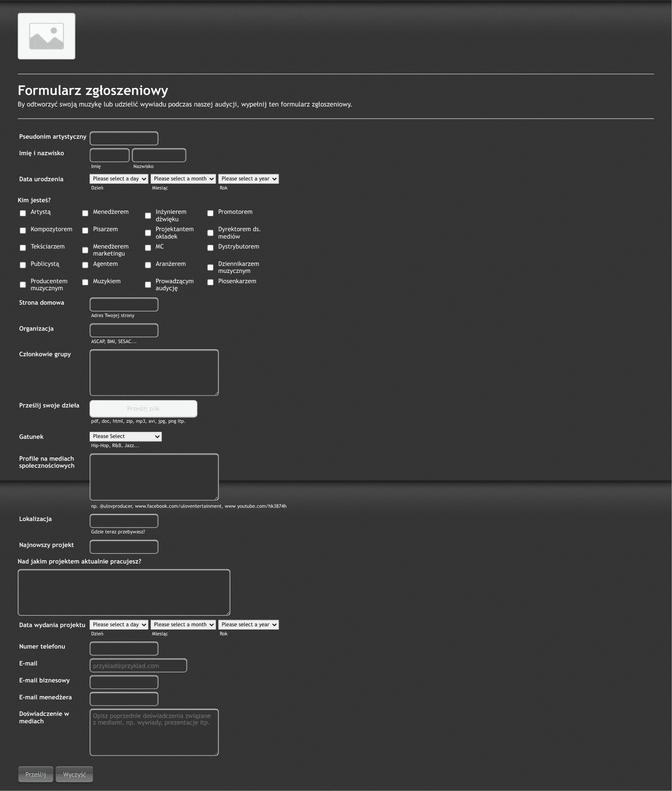Click the logo image placeholder
This screenshot has width=672, height=791.
(46, 36)
